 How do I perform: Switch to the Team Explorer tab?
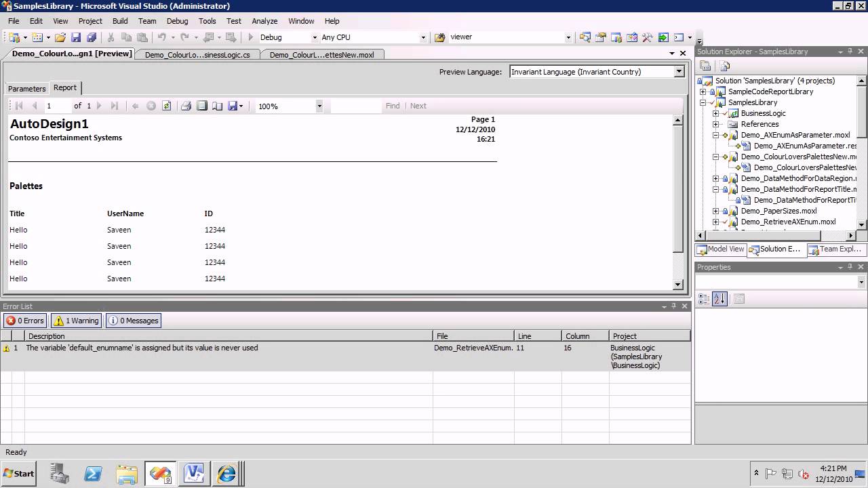[x=835, y=249]
